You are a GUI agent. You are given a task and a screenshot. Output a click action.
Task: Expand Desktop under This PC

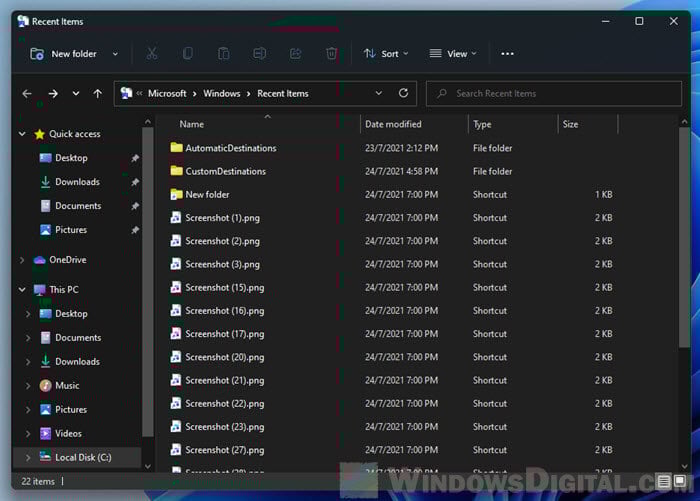[28, 314]
